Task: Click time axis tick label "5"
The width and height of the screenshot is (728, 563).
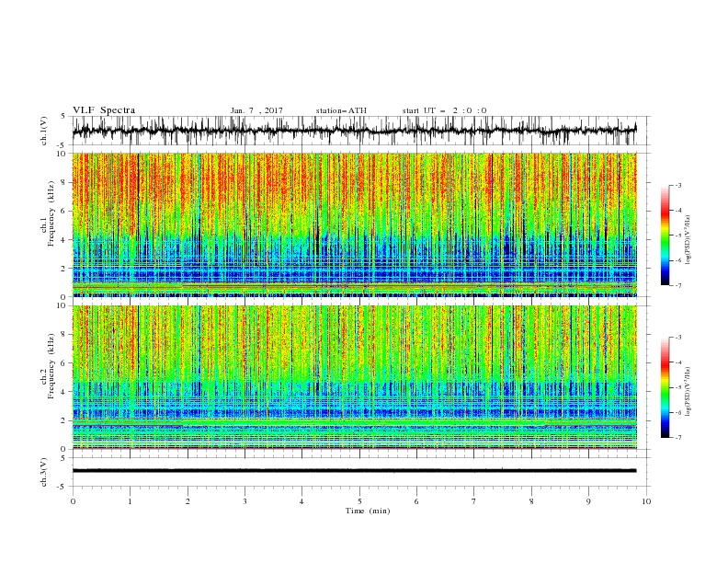Action: click(x=359, y=501)
